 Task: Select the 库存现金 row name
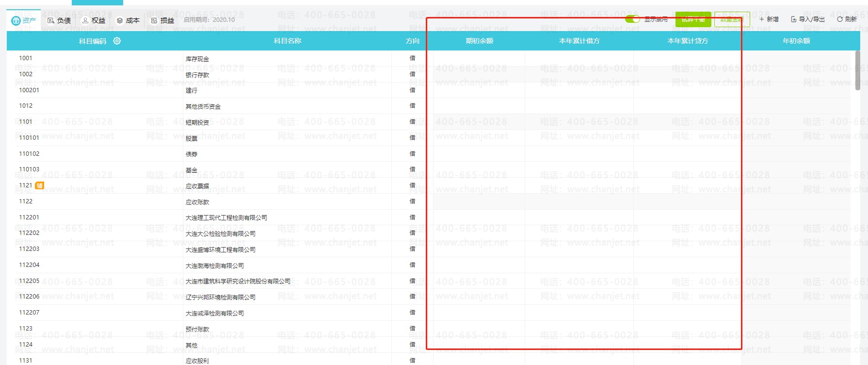197,59
